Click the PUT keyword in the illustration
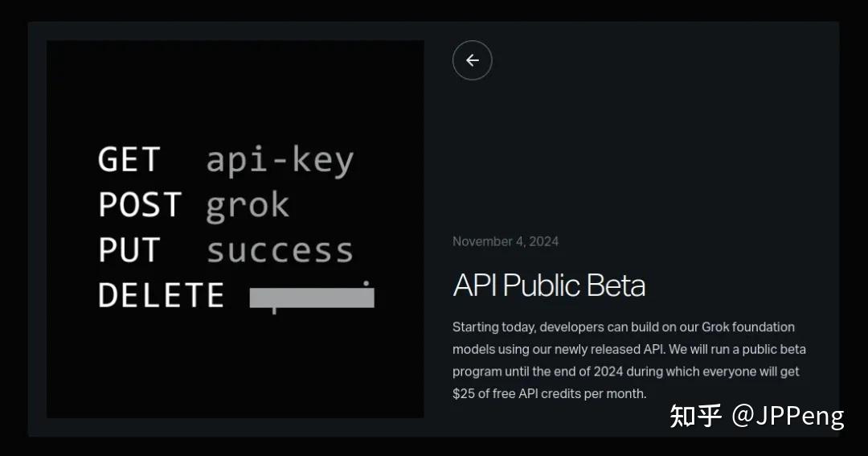This screenshot has height=456, width=868. [129, 249]
